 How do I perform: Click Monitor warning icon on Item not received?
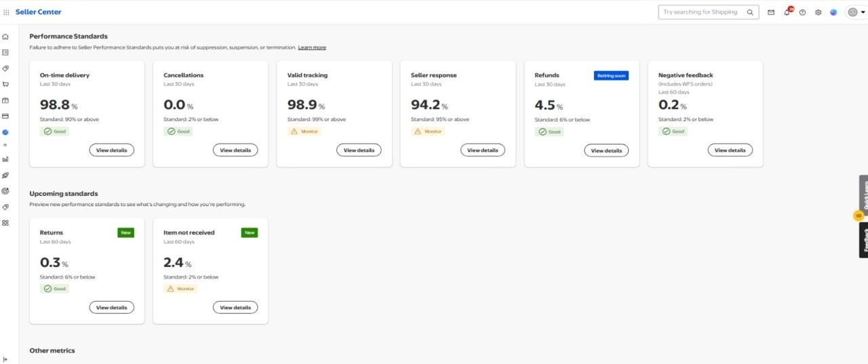click(171, 289)
